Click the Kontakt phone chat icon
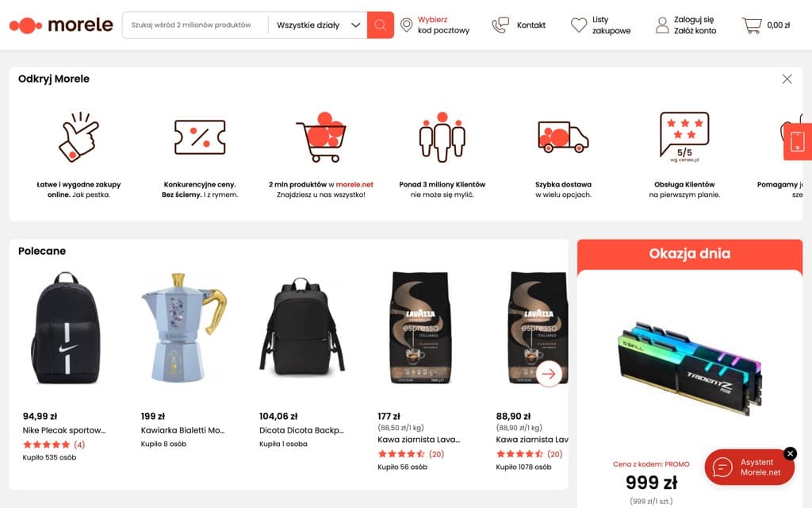 point(500,25)
